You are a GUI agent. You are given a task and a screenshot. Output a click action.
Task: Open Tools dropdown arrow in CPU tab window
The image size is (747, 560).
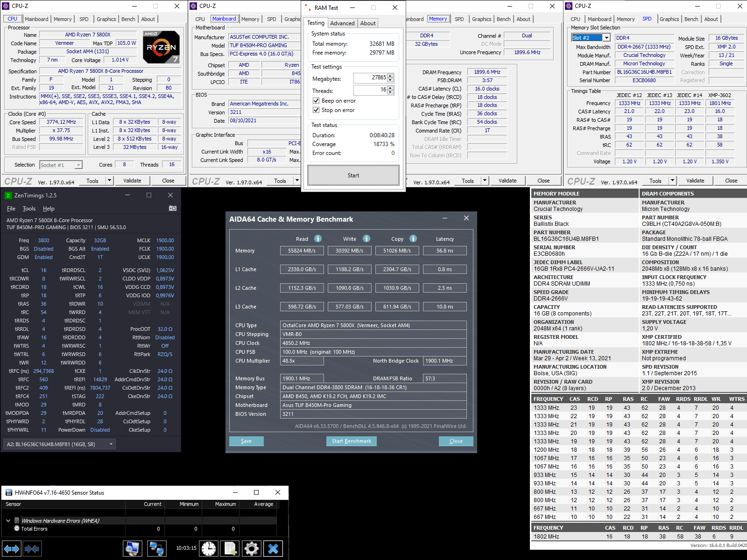point(109,181)
